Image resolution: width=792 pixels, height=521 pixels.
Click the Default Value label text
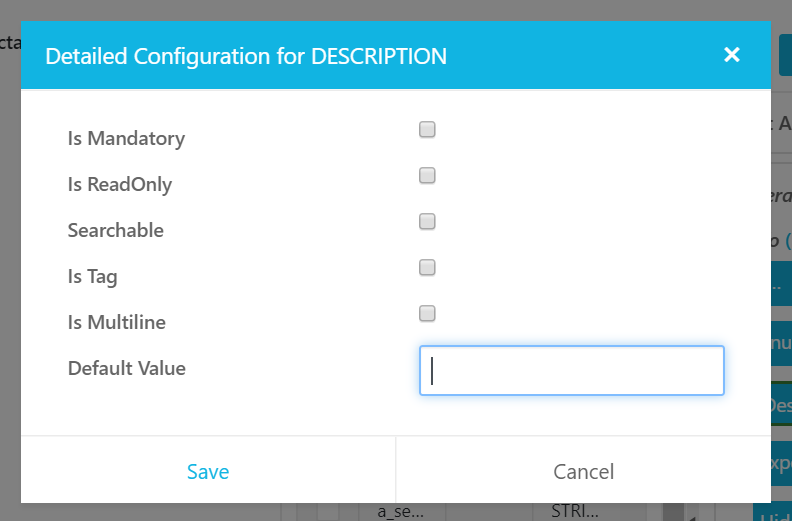[127, 368]
